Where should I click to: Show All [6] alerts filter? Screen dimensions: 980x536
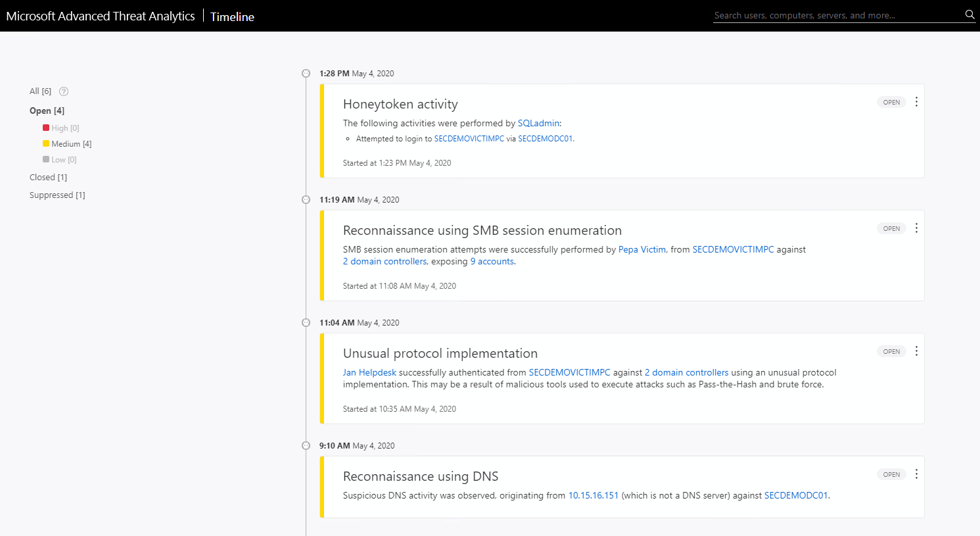(40, 91)
